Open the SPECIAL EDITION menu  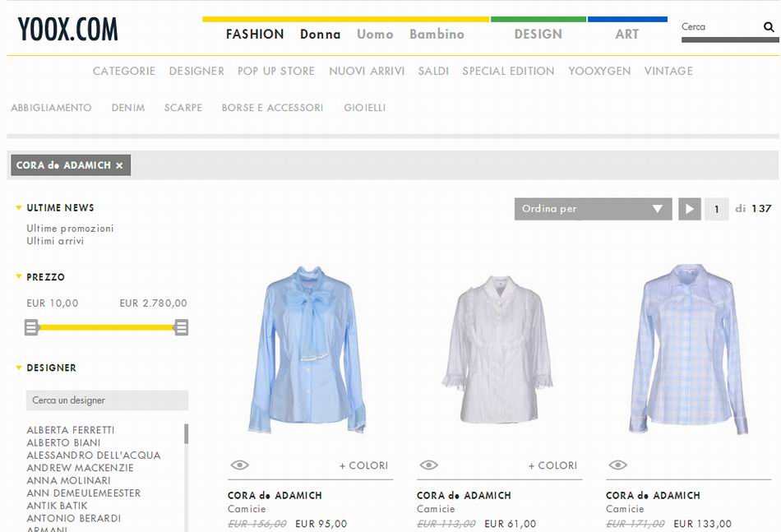click(x=508, y=71)
